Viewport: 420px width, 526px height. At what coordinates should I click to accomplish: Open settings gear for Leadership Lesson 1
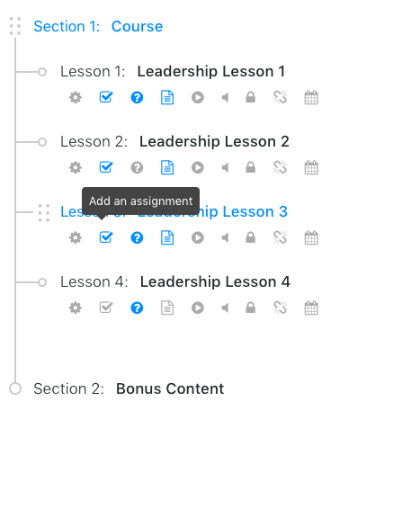(76, 98)
